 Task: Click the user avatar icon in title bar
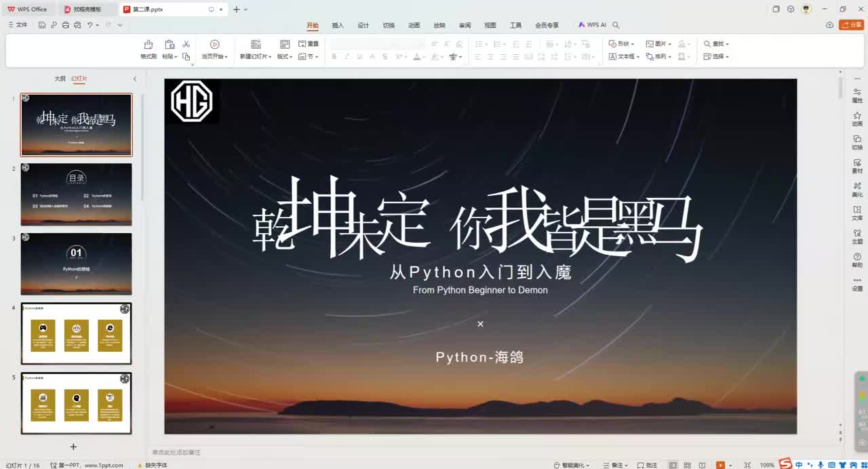coord(806,9)
